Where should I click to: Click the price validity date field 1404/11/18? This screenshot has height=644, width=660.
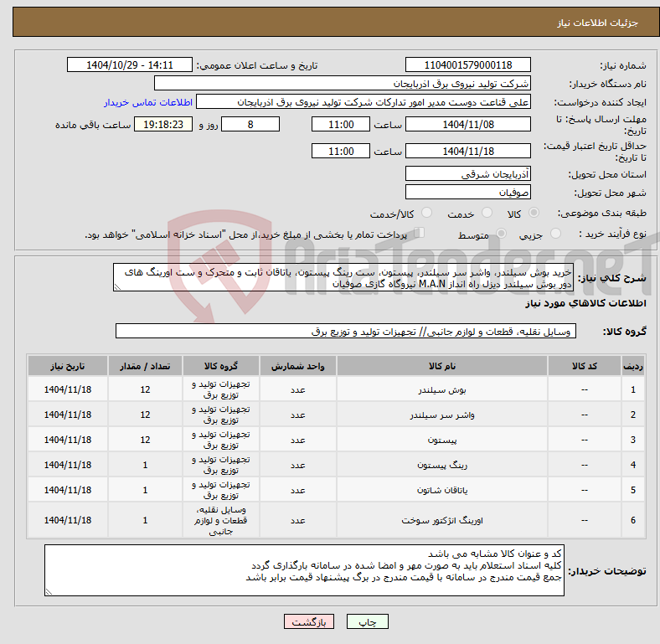click(x=467, y=151)
